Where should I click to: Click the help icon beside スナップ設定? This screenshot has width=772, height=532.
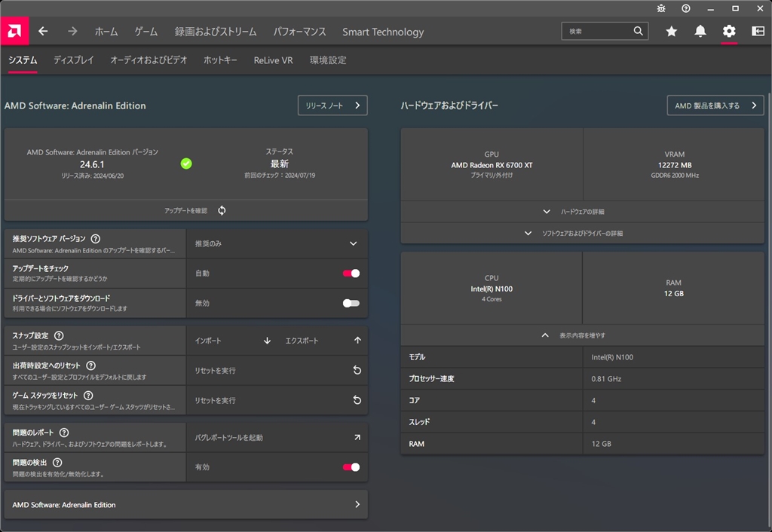pyautogui.click(x=59, y=335)
